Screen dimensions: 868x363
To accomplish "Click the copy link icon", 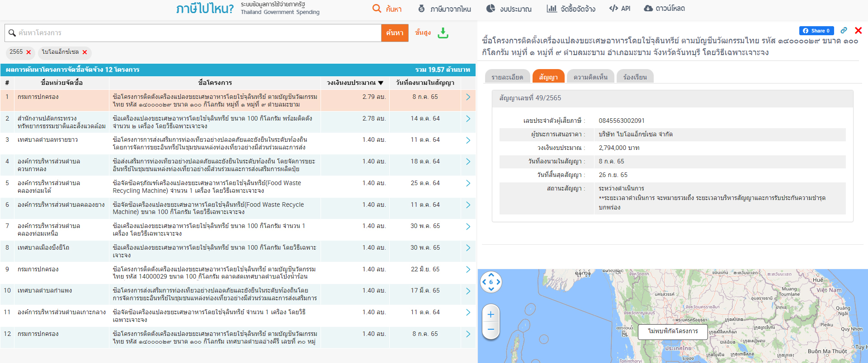I will [x=844, y=30].
